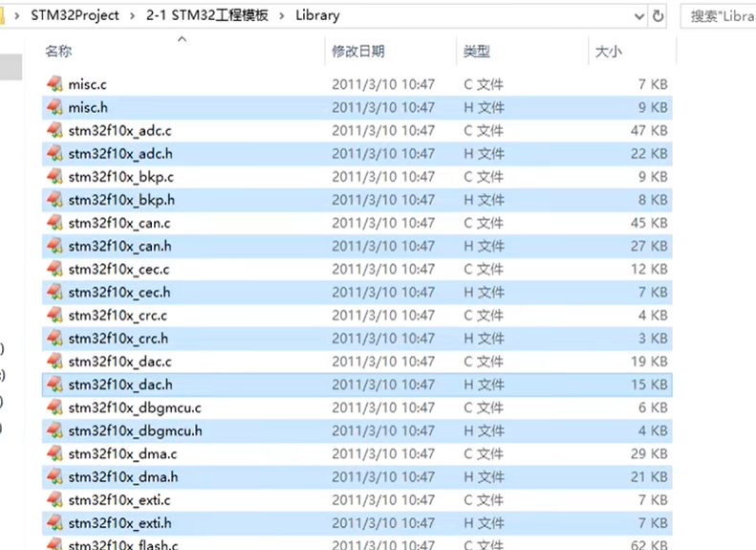Click the stm32f10x_bkp.h file icon
Screen dimensions: 756x550
[x=55, y=200]
